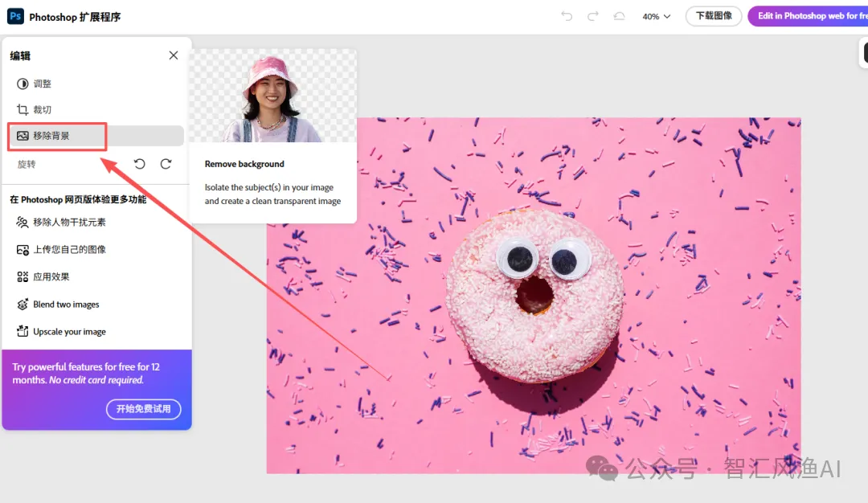The height and width of the screenshot is (503, 868).
Task: Open Upscale your image feature
Action: tap(69, 332)
